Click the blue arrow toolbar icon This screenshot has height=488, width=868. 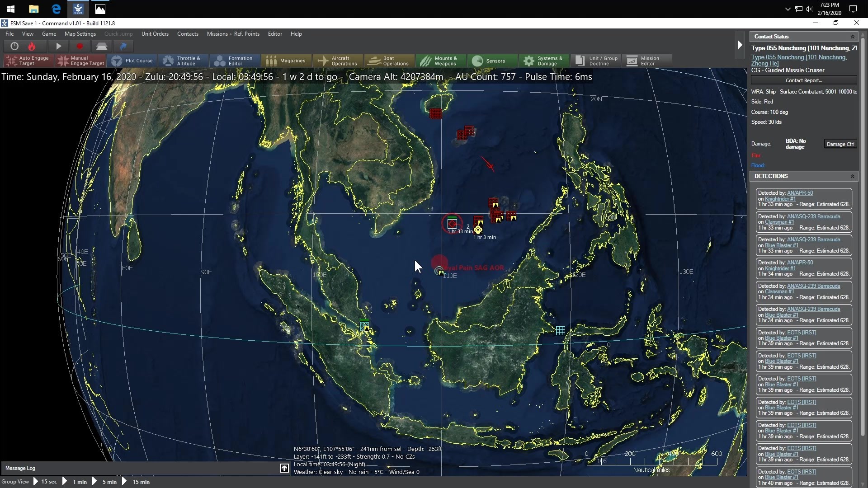click(123, 46)
